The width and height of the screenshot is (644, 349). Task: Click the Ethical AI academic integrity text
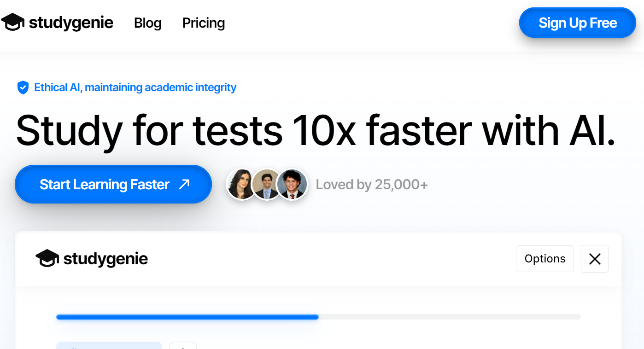[135, 87]
